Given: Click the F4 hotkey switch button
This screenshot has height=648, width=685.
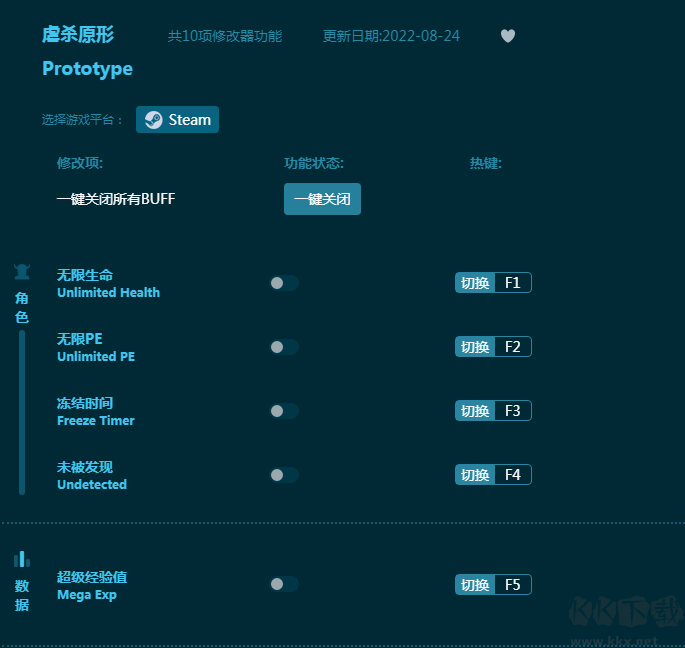Looking at the screenshot, I should pyautogui.click(x=475, y=475).
